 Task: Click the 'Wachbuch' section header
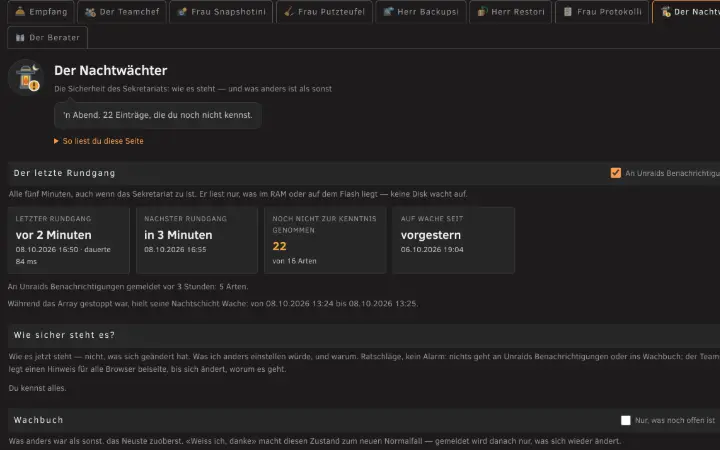coord(39,420)
